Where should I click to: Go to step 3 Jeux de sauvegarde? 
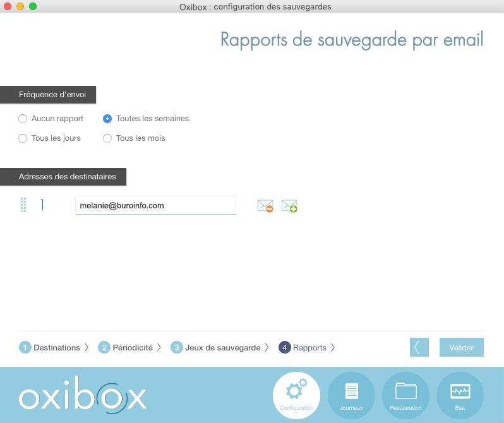pos(215,348)
